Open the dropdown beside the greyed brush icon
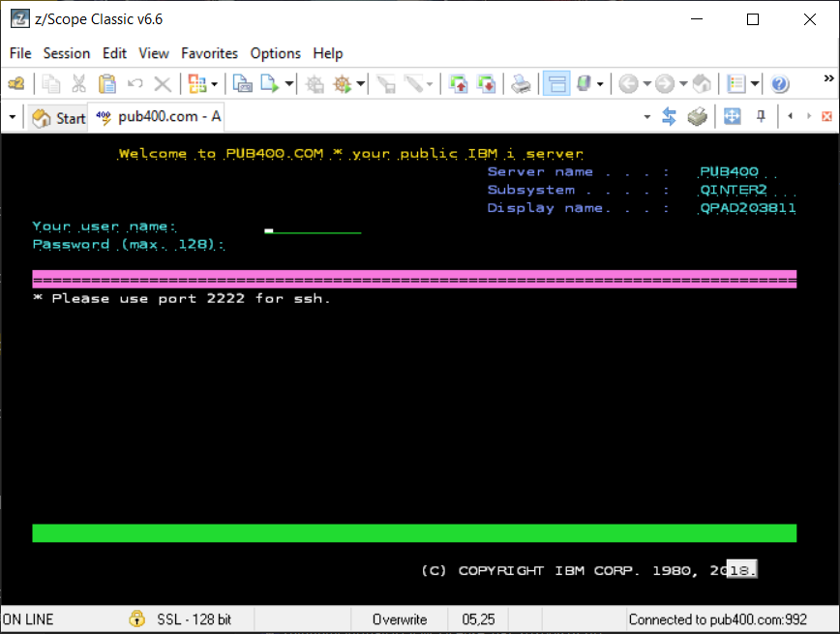Screen dimensions: 840x634 coord(430,84)
